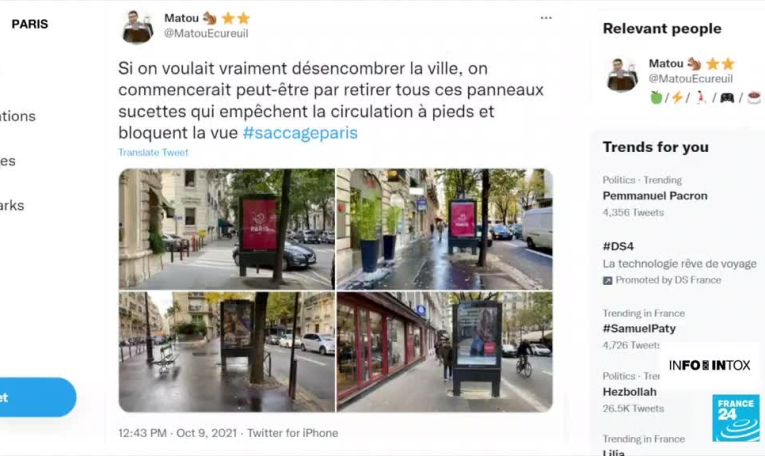Open the top-left photo of the pink Paris billboard

(x=227, y=229)
